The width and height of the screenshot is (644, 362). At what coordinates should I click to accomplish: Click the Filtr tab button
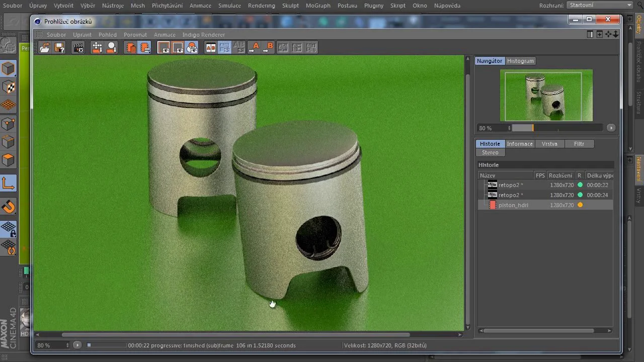579,144
